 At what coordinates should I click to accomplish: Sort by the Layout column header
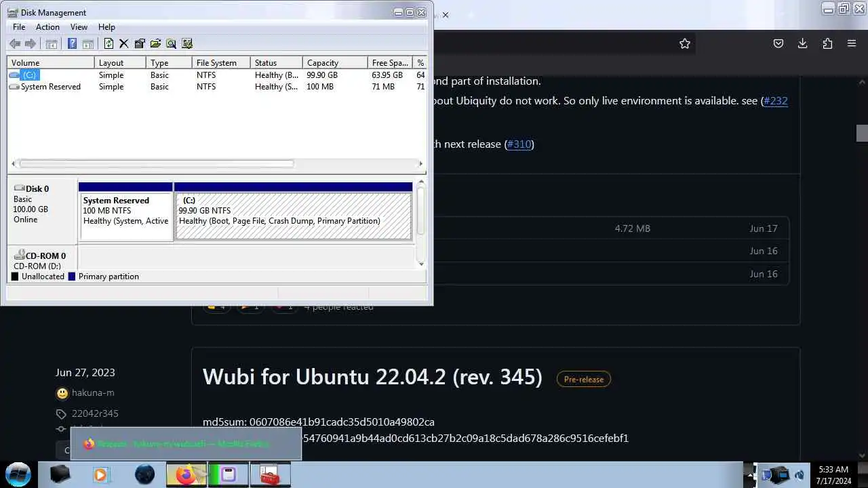(x=120, y=62)
